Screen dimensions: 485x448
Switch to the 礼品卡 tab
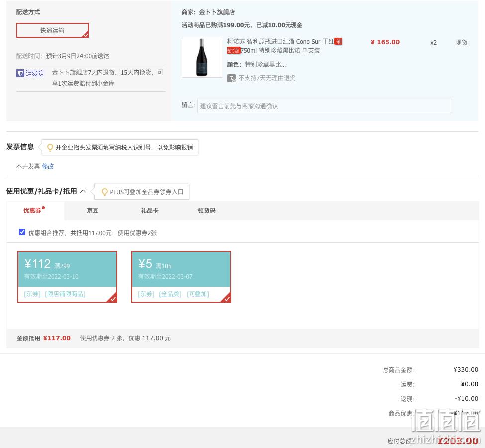pyautogui.click(x=149, y=211)
